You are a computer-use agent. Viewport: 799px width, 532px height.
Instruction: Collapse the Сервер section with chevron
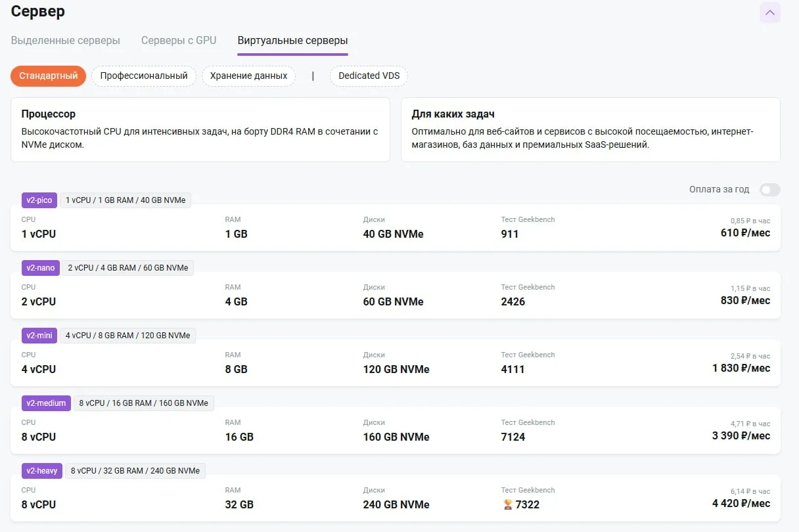[x=769, y=12]
